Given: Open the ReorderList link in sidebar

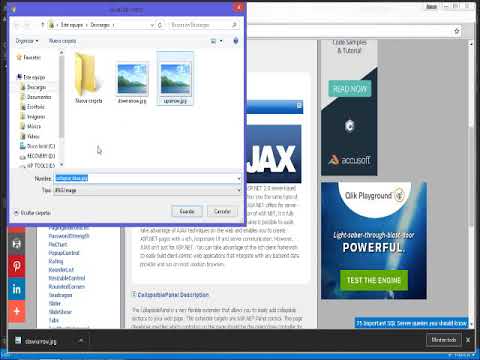Looking at the screenshot, I should (x=61, y=270).
